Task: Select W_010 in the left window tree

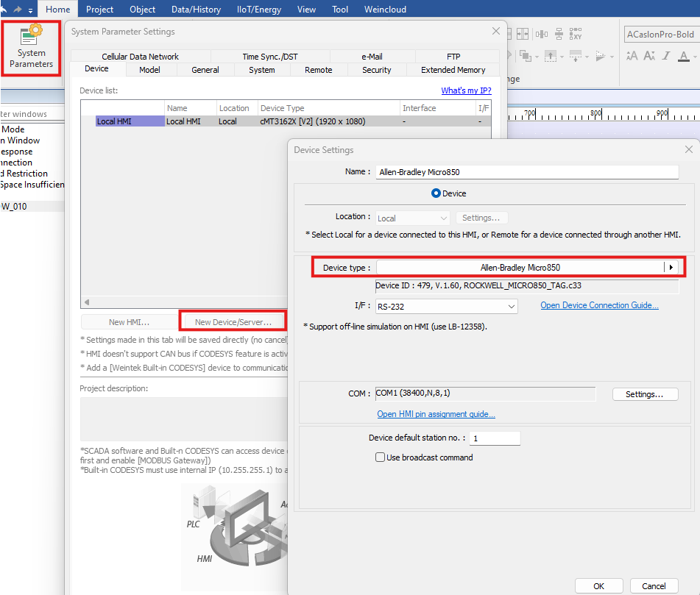Action: pos(32,206)
